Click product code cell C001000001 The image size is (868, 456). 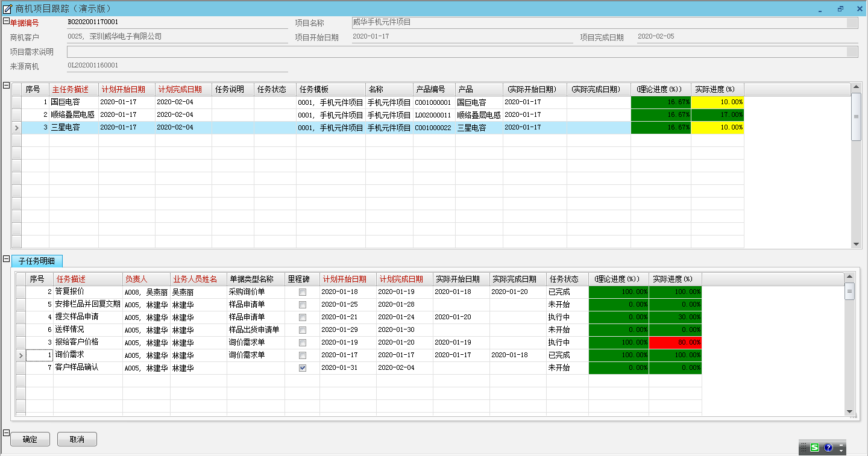coord(434,102)
